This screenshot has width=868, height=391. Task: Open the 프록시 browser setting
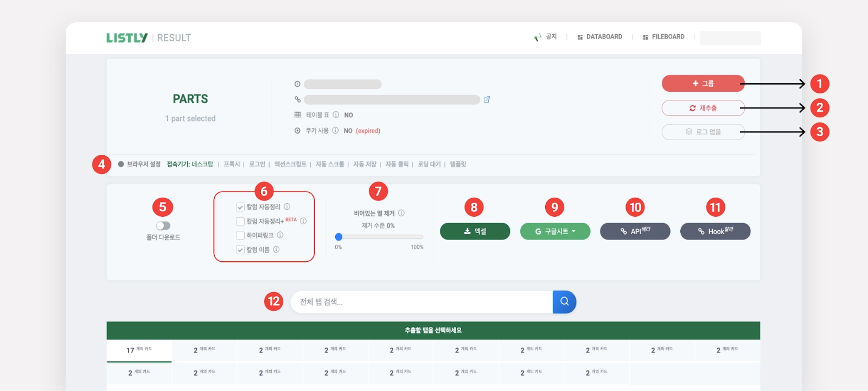232,164
